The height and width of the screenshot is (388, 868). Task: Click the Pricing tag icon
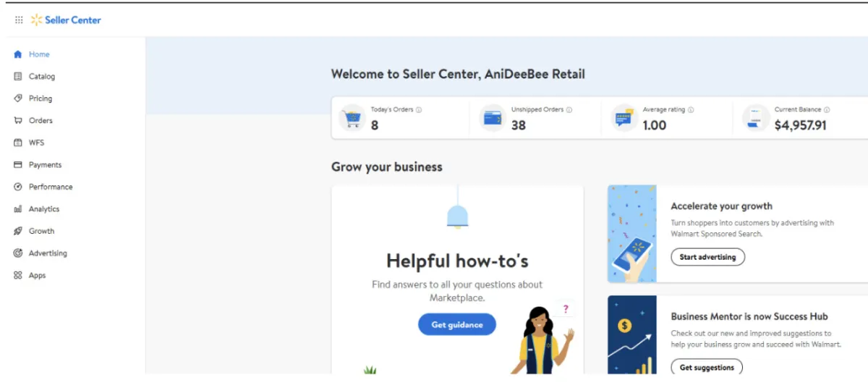click(x=18, y=98)
